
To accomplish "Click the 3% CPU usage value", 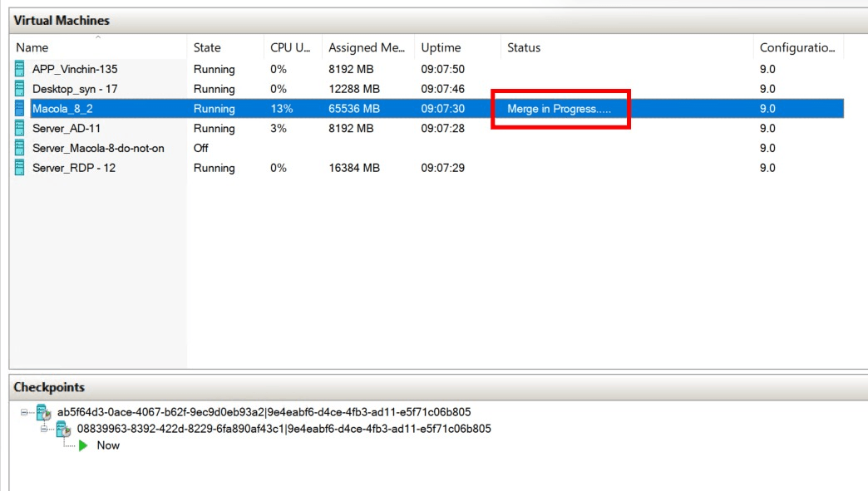I will [279, 128].
